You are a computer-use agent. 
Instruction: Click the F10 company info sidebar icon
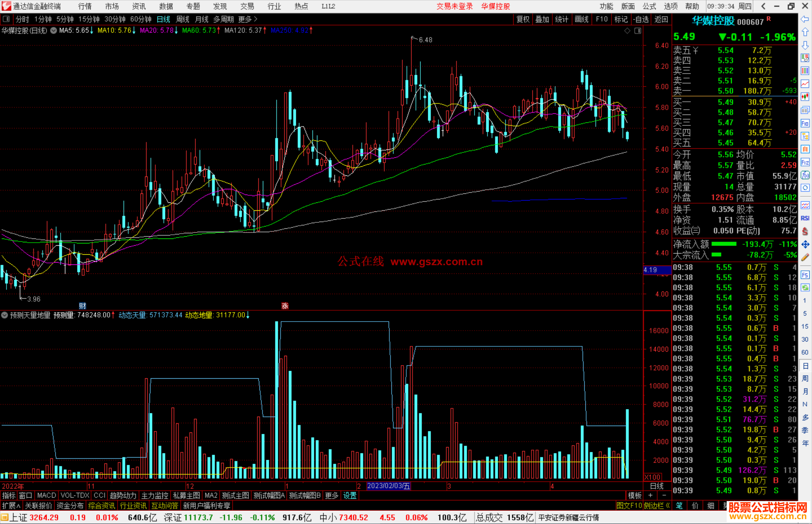coord(805,124)
